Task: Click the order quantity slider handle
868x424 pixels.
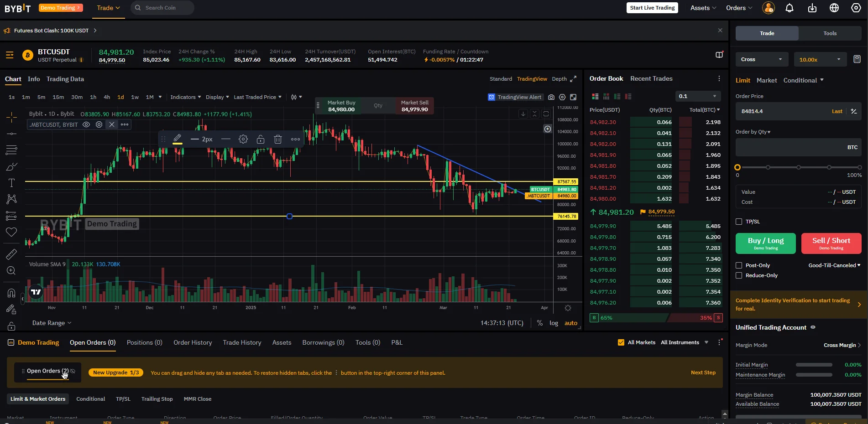Action: [737, 167]
